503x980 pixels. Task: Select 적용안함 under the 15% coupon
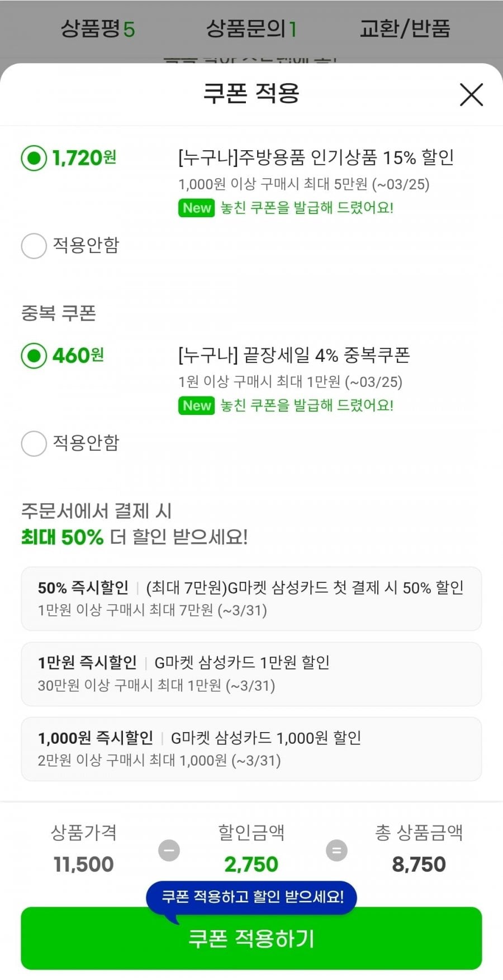point(34,246)
